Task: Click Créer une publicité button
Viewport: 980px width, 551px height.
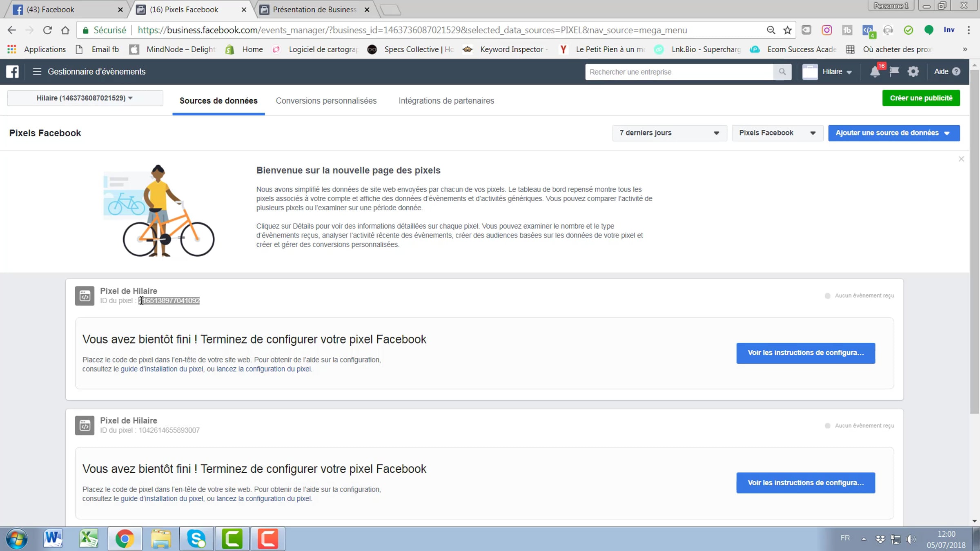Action: (x=921, y=98)
